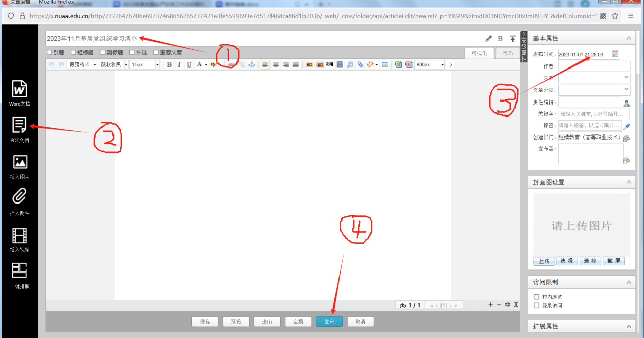Click the 定稿 button

298,322
